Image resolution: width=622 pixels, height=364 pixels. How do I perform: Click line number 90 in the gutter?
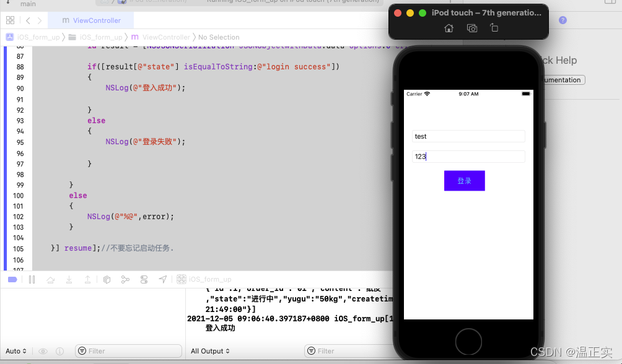(x=20, y=89)
